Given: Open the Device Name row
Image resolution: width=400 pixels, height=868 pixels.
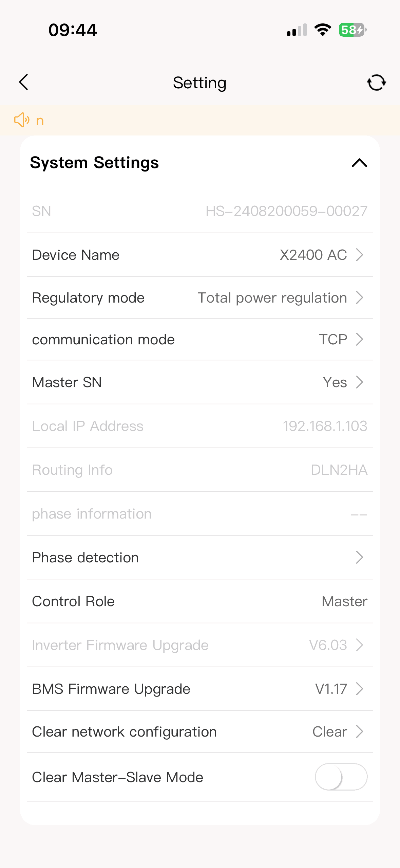Looking at the screenshot, I should 200,255.
